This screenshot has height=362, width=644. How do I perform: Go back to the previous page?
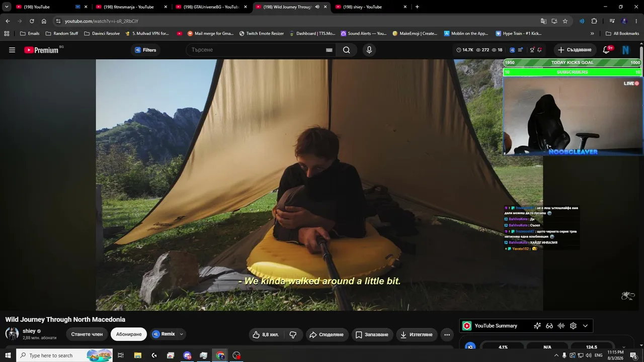coord(8,21)
